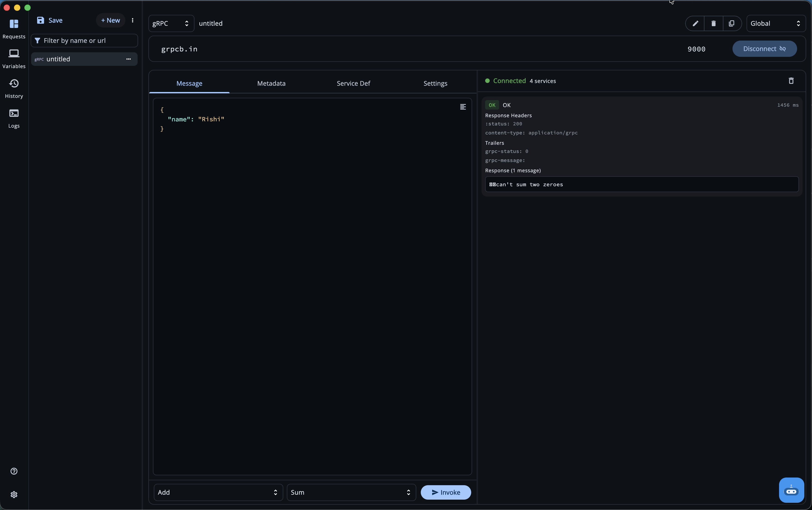Clear responses with the trash icon
Image resolution: width=812 pixels, height=510 pixels.
pos(791,81)
